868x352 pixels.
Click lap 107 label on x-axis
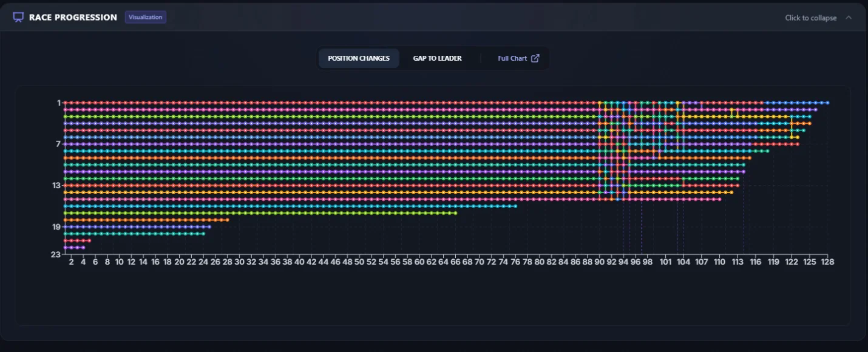[701, 262]
